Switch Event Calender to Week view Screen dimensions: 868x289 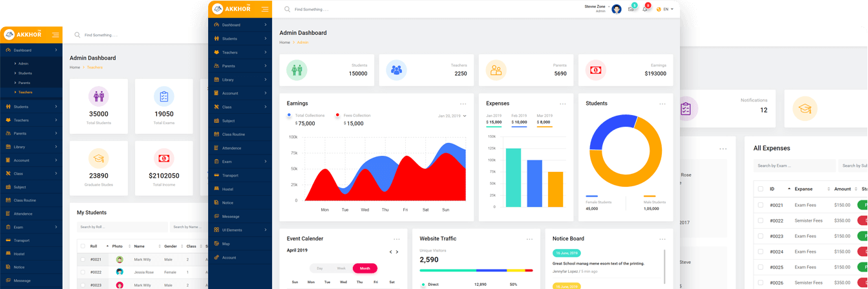click(x=341, y=268)
